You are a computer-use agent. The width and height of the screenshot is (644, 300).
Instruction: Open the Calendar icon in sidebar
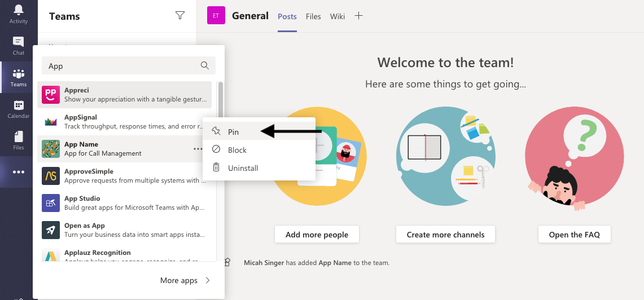19,105
